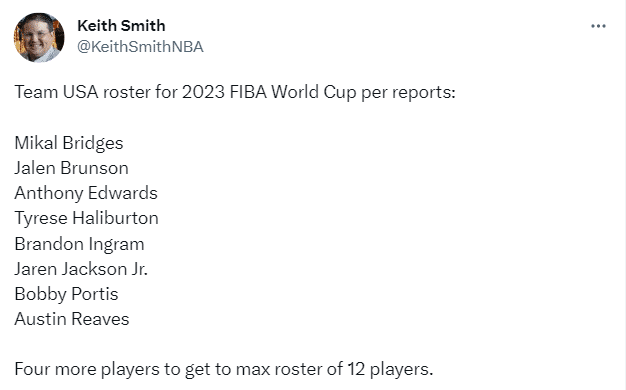The image size is (626, 390).
Task: Select the Brandon Ingram line
Action: click(79, 244)
